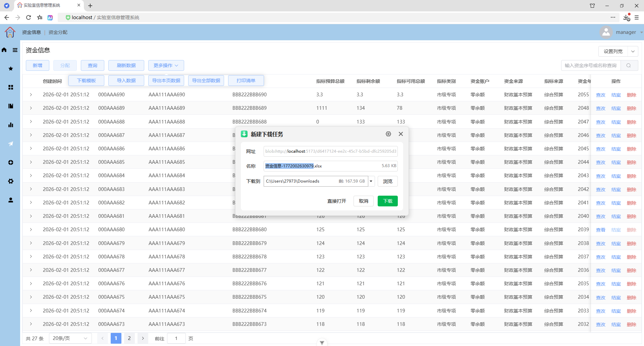Click the 查询 button

[93, 65]
